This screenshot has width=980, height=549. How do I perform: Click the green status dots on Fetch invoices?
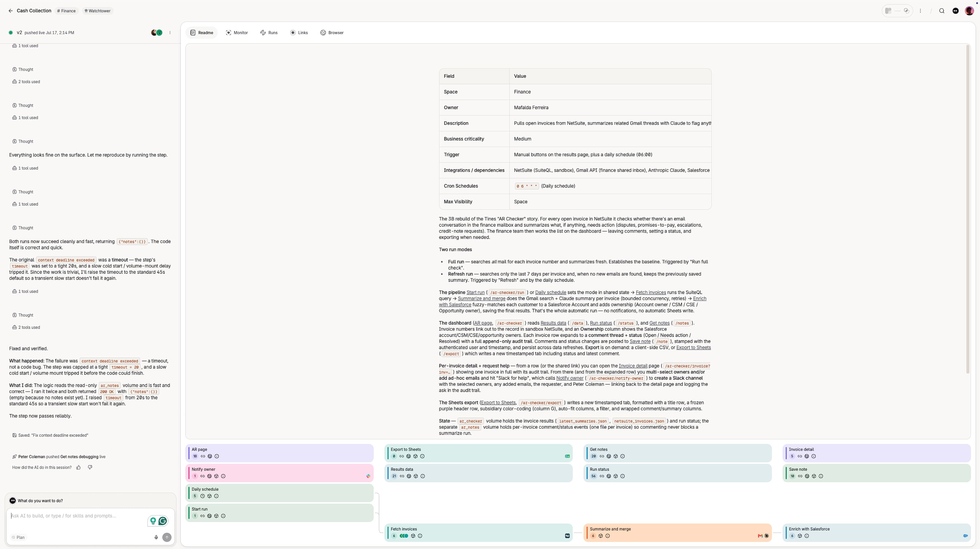coord(404,536)
